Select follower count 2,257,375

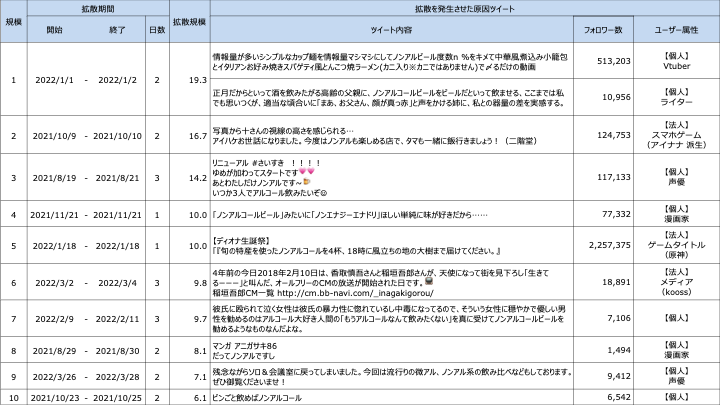tap(610, 245)
